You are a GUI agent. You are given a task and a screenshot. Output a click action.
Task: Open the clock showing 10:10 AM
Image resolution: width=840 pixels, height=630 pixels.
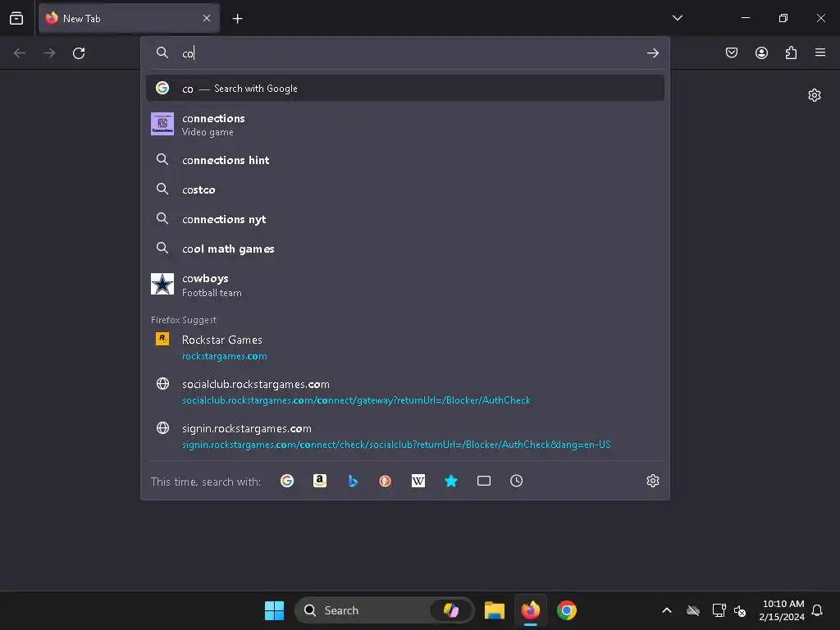pyautogui.click(x=782, y=610)
